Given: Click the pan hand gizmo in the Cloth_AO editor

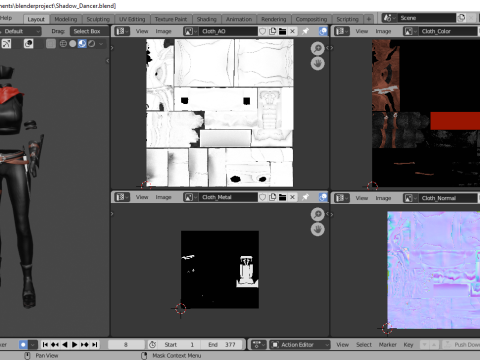Looking at the screenshot, I should click(x=318, y=63).
